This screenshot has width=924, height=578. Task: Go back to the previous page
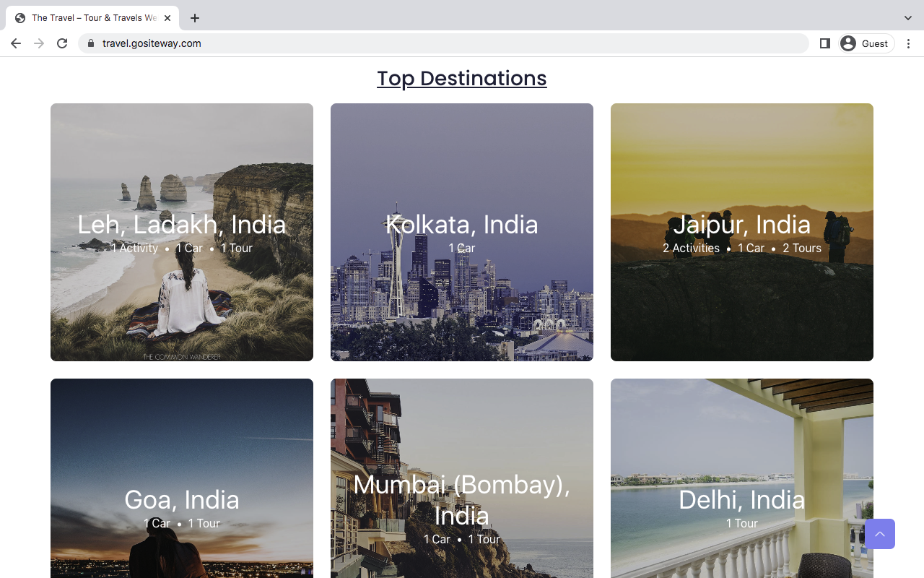16,43
